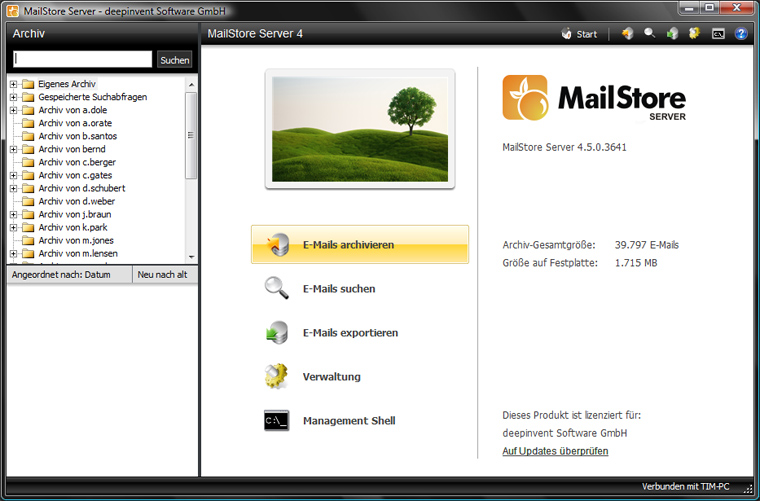Viewport: 760px width, 501px height.
Task: Click the console icon beside Management Shell
Action: pos(277,421)
